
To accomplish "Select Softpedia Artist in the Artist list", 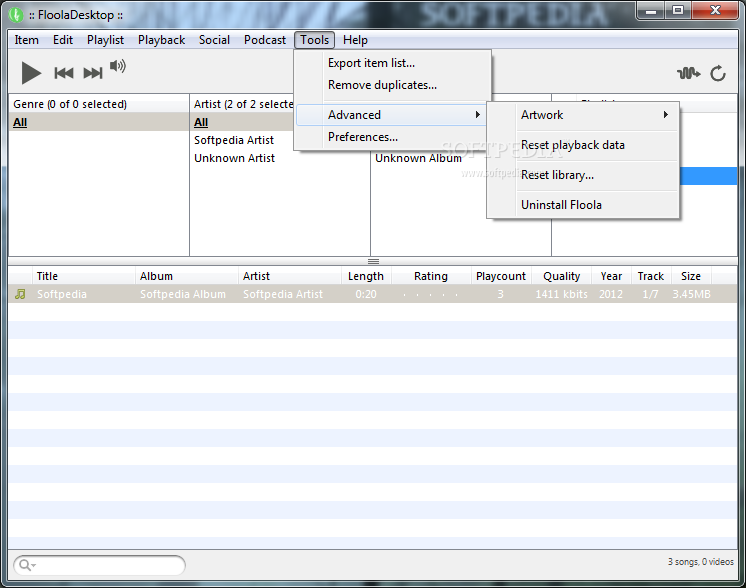I will pos(234,140).
